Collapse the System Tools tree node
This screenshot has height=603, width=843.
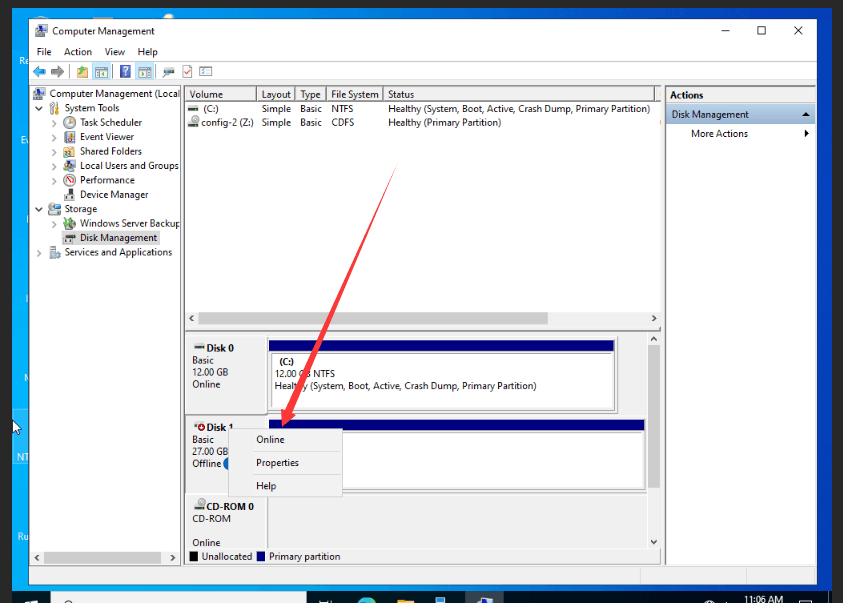pyautogui.click(x=39, y=108)
